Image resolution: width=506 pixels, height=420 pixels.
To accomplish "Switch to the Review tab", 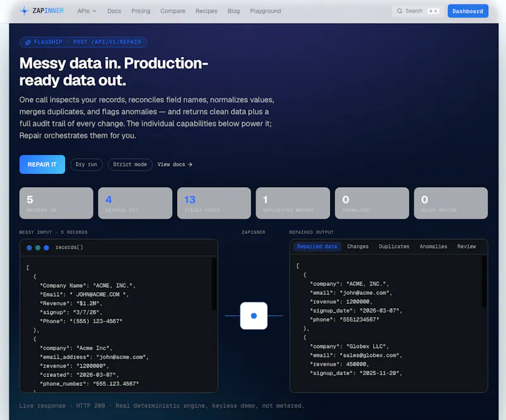I will pos(466,246).
